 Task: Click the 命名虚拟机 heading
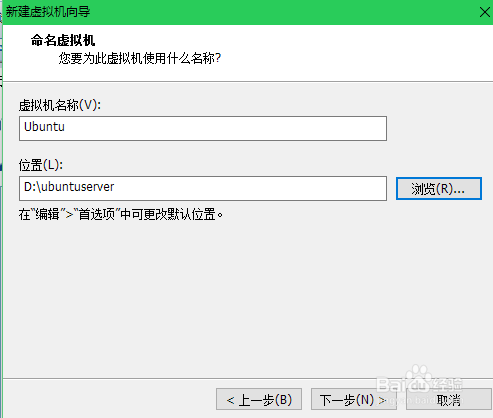point(63,41)
